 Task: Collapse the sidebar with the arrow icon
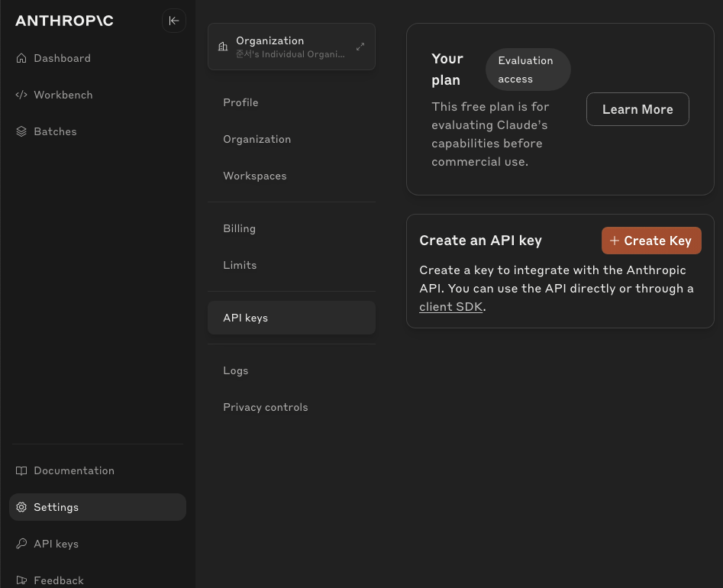(174, 21)
